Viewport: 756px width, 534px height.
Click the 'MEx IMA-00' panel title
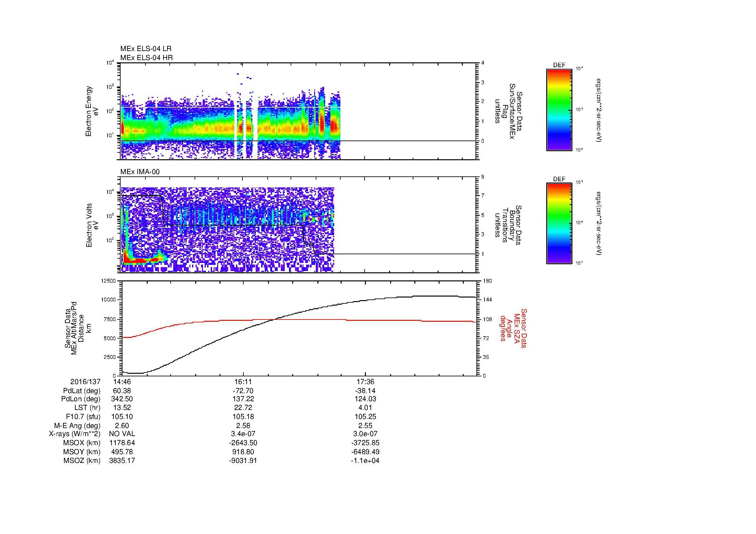coord(140,172)
